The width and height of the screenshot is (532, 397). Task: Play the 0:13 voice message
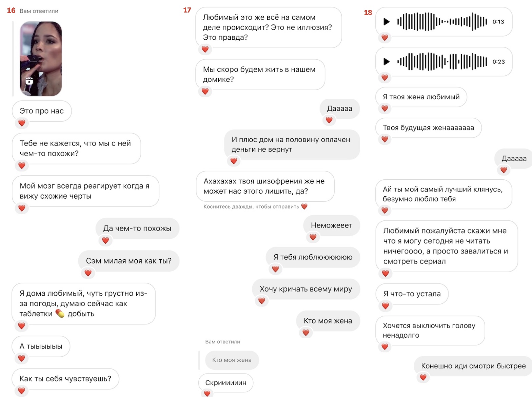(x=387, y=22)
